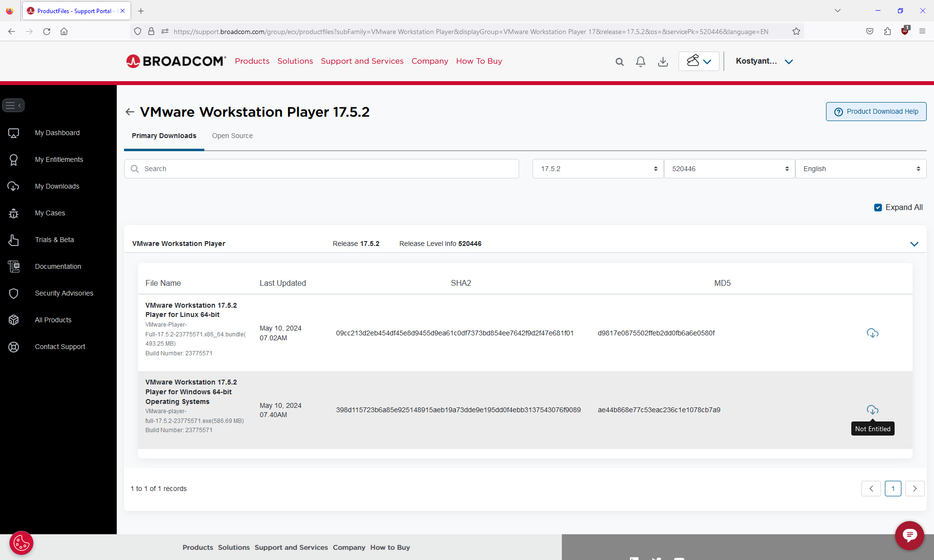
Task: Reload the page in the browser toolbar
Action: click(47, 32)
